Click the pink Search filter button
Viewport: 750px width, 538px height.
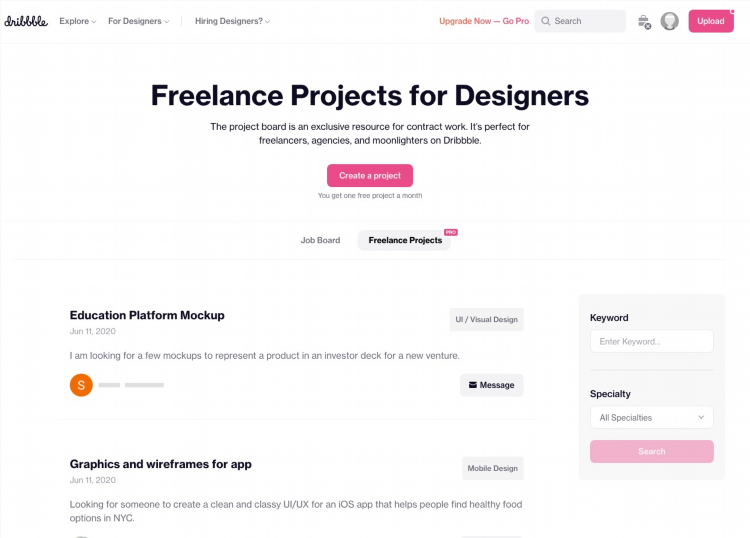[x=651, y=451]
